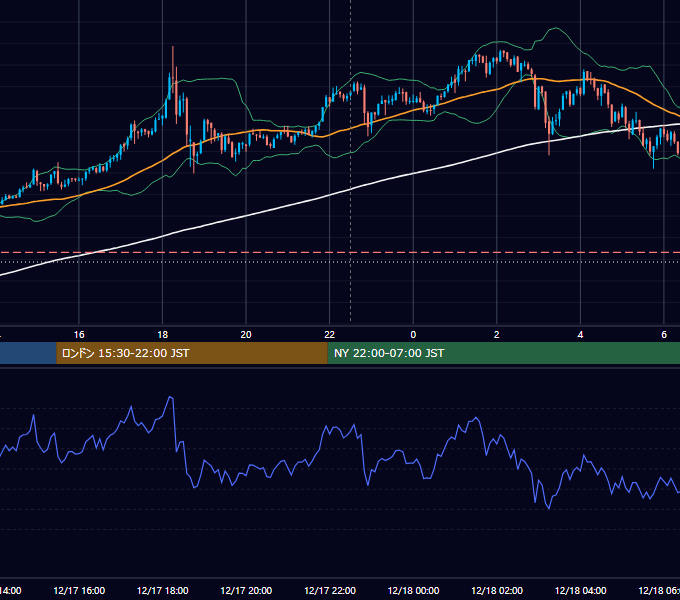
Task: Click the ロンドン 15:30-22:00 JST session bar
Action: click(x=192, y=353)
